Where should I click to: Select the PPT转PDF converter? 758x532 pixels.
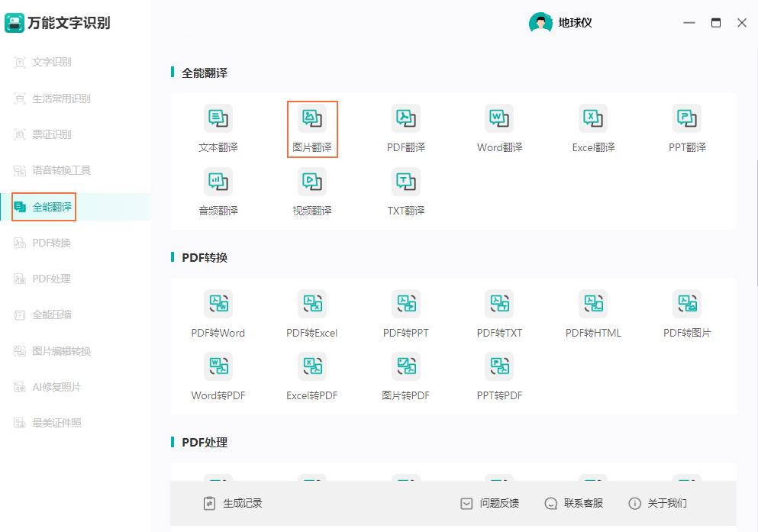point(498,376)
